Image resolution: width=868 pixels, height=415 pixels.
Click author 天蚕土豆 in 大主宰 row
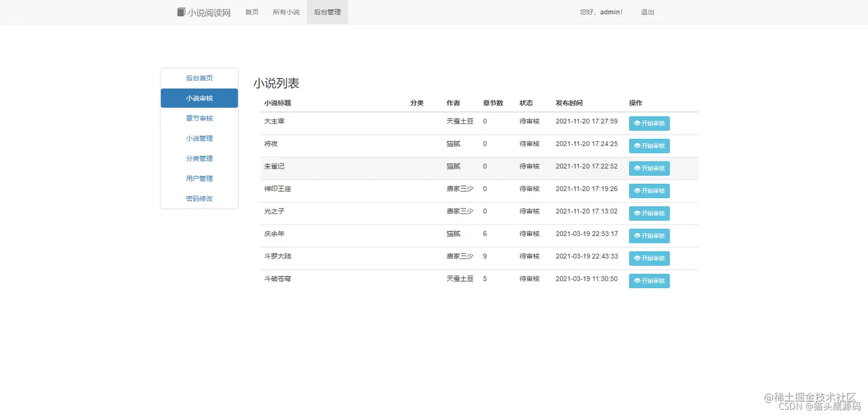tap(460, 121)
